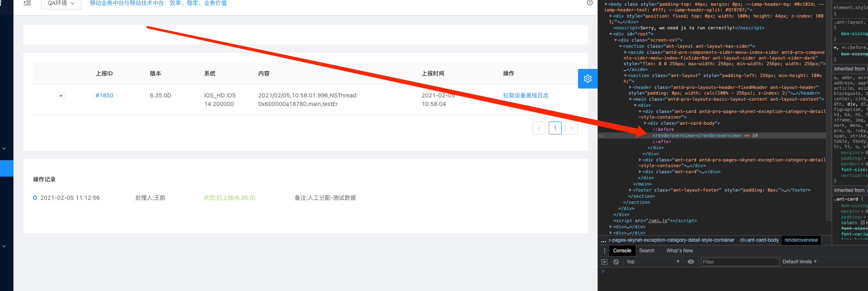
Task: Expand the lower left sidebar chevron
Action: click(x=4, y=247)
